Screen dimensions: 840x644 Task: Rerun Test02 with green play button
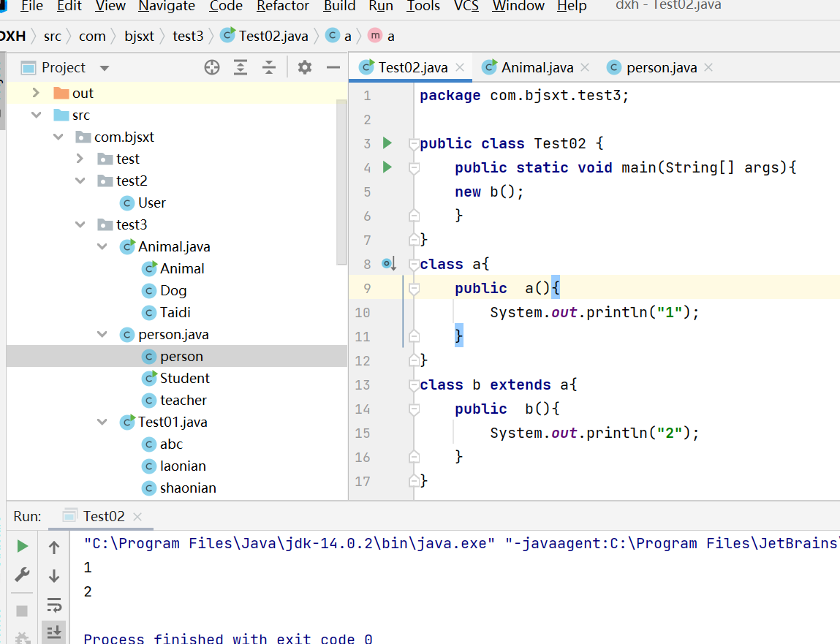(23, 546)
